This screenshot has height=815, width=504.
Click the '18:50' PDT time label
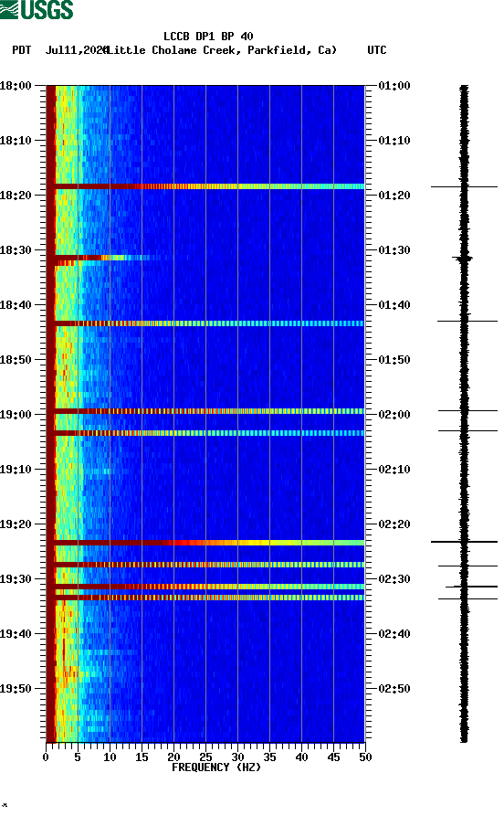[x=16, y=360]
